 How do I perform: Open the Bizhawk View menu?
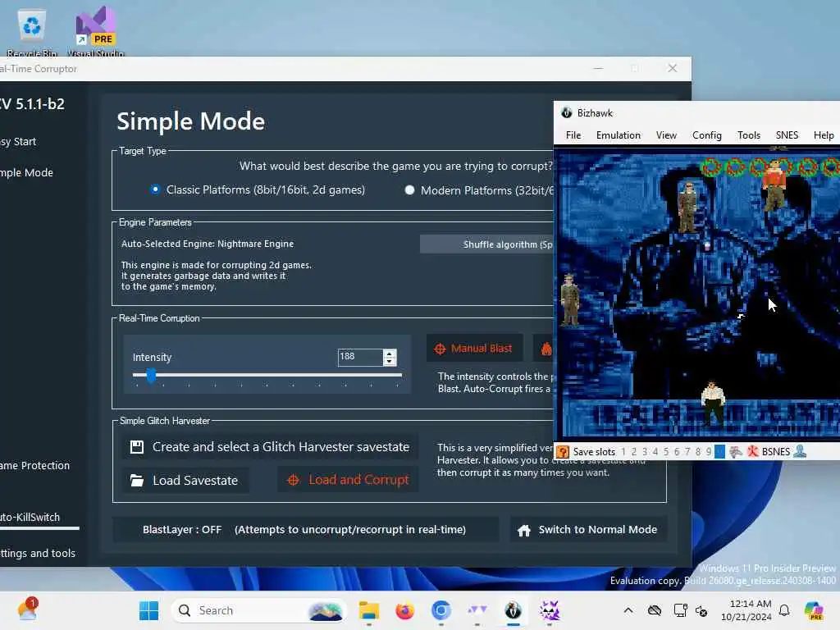click(x=666, y=135)
